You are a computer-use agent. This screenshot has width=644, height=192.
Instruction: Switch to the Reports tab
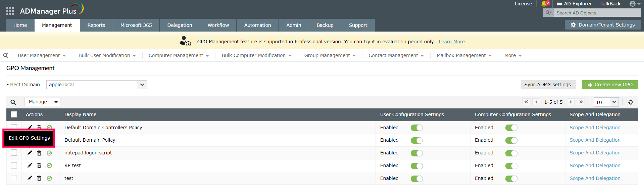(96, 25)
